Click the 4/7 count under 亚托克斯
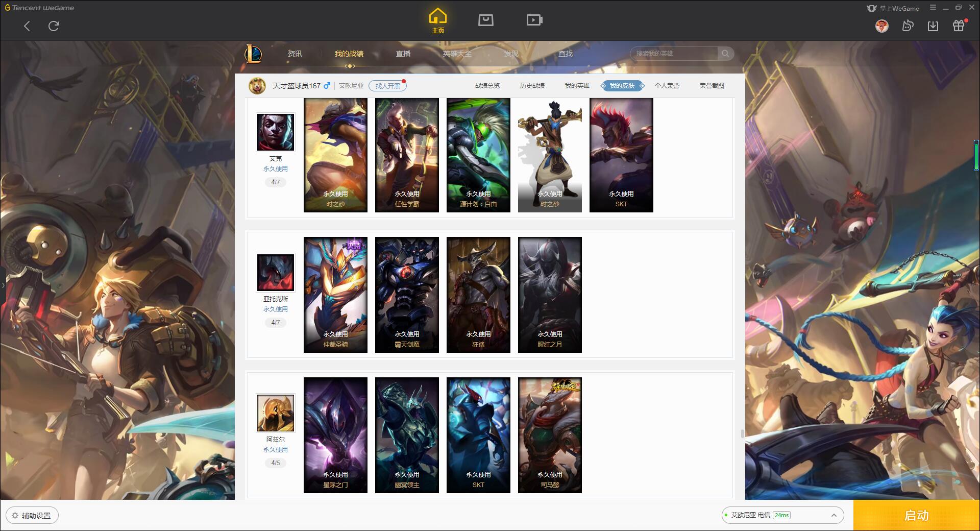 click(x=276, y=323)
